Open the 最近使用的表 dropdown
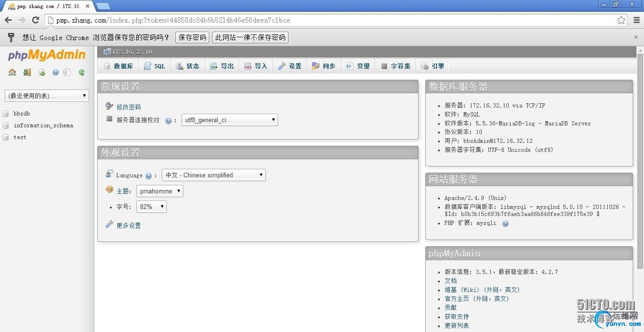 47,96
